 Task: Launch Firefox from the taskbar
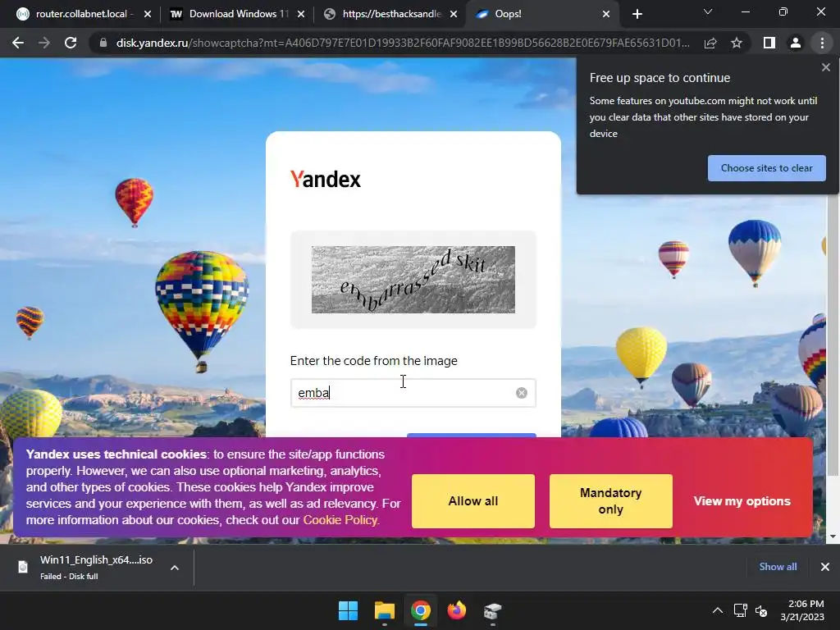pyautogui.click(x=456, y=610)
